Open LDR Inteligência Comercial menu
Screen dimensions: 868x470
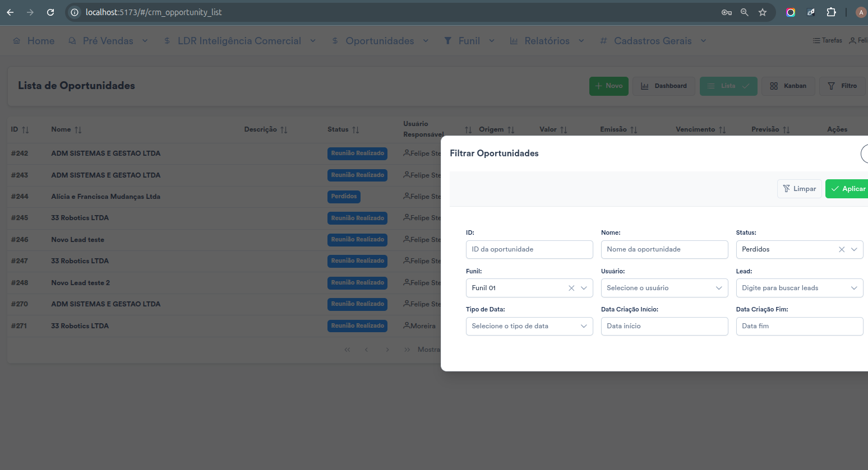[x=239, y=41]
